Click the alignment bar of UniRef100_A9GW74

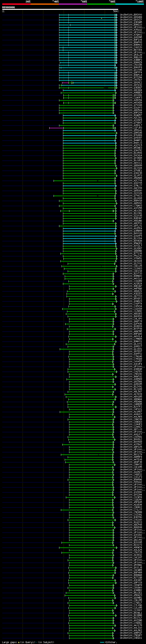coord(88,548)
